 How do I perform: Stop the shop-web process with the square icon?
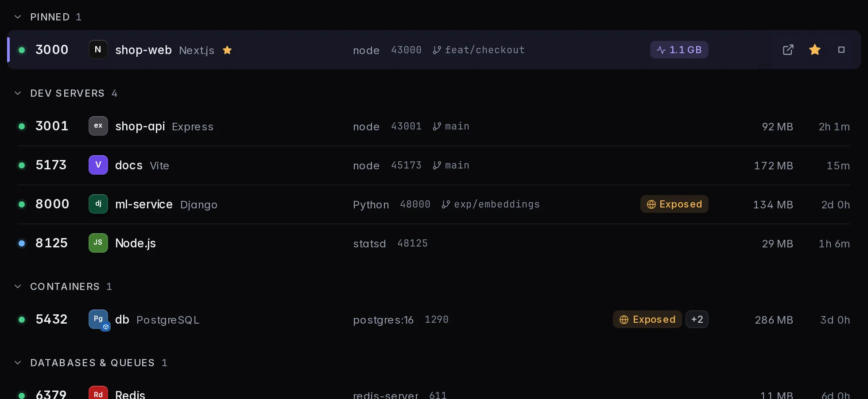pyautogui.click(x=841, y=50)
